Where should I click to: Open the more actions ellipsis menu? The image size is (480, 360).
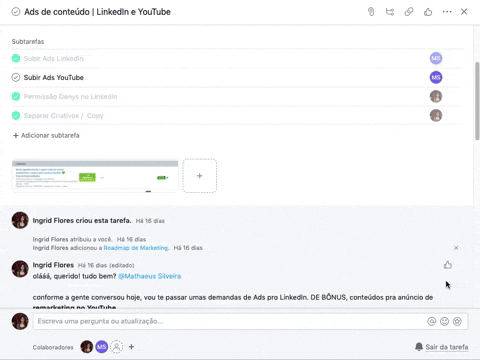click(x=447, y=12)
